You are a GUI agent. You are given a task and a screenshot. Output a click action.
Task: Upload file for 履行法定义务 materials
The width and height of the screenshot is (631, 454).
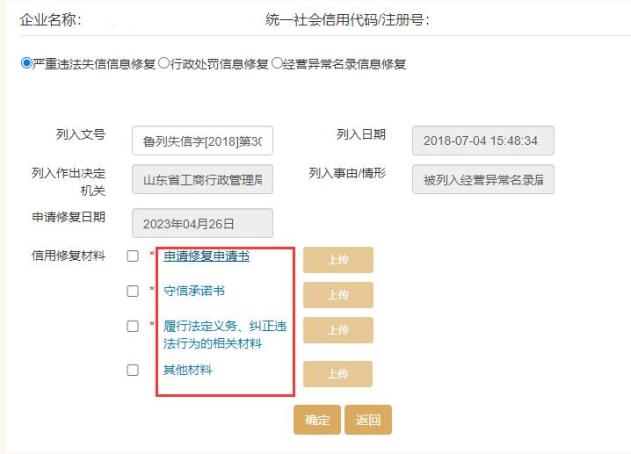click(338, 330)
